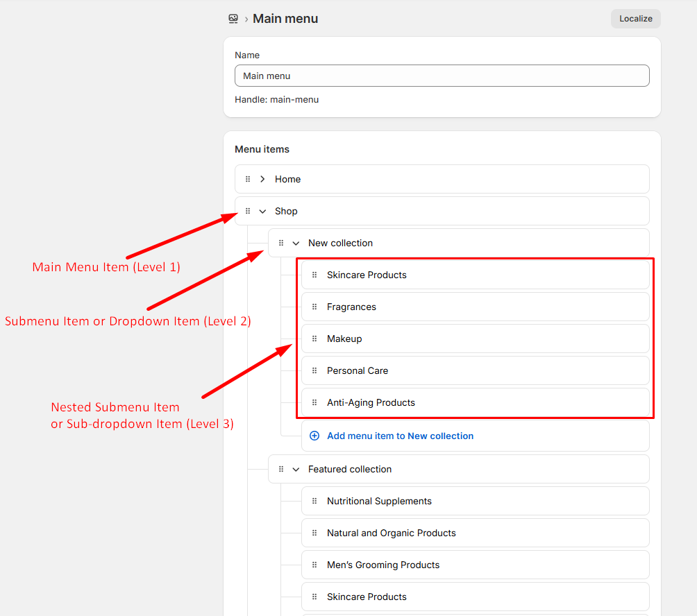The width and height of the screenshot is (697, 616).
Task: Click Add menu item to New collection link
Action: [x=400, y=436]
